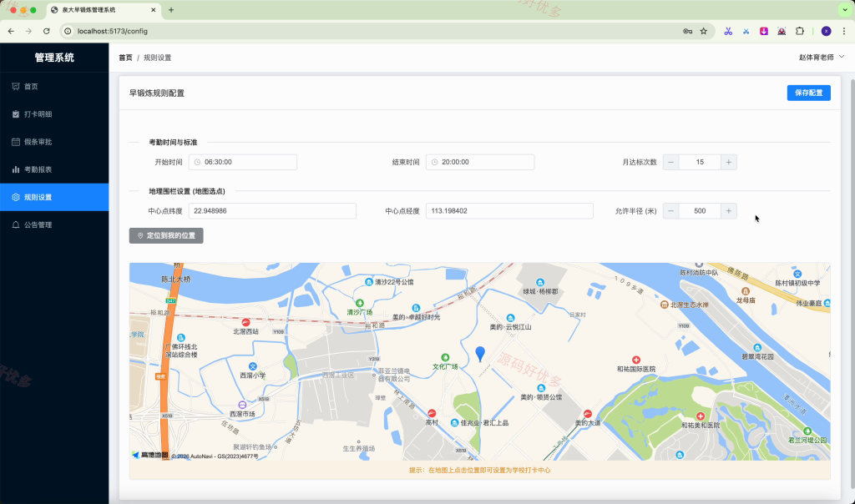The image size is (855, 504).
Task: Open the browser profile avatar
Action: 826,31
